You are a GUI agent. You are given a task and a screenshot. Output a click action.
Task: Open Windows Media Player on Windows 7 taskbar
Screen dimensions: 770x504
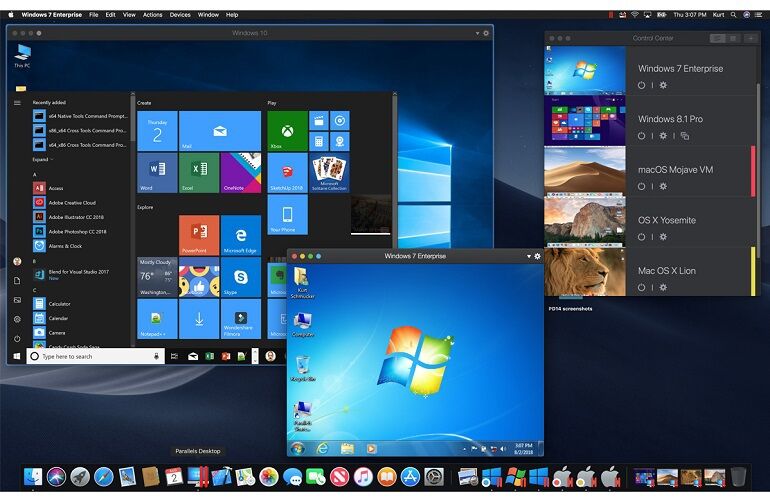372,448
